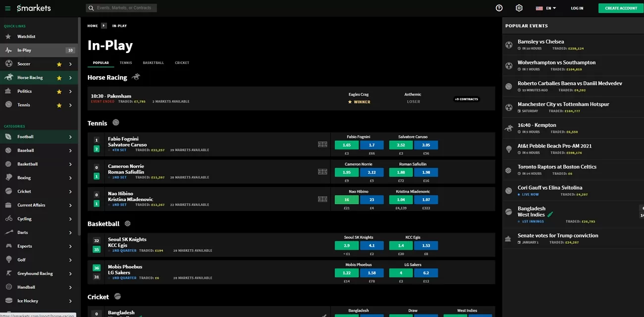
Task: Expand the Greyhound Racing category chevron
Action: coord(70,273)
